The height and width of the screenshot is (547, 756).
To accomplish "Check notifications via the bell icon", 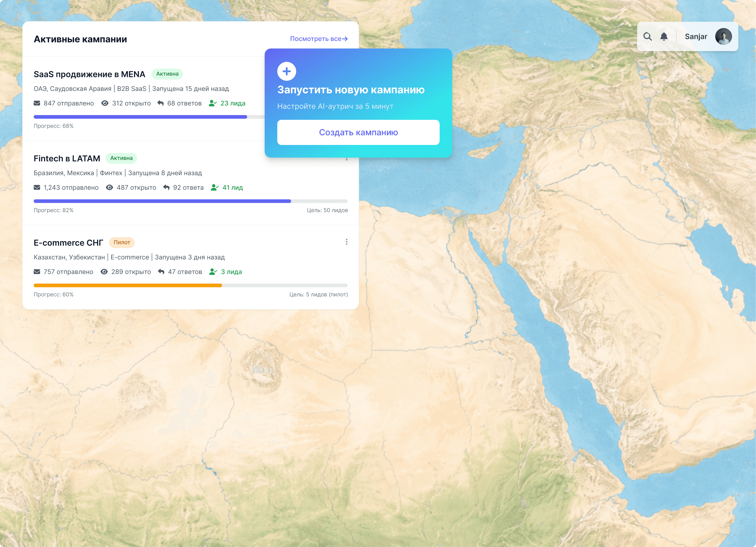I will (664, 36).
